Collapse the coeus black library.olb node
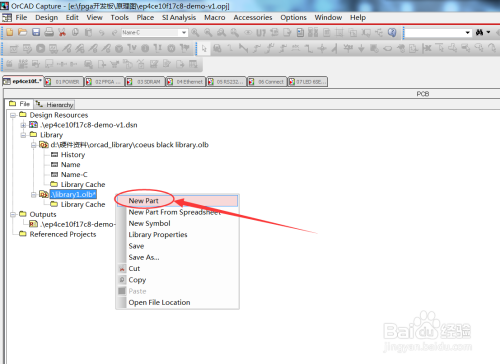Screen dimensions: 500x364 33,145
